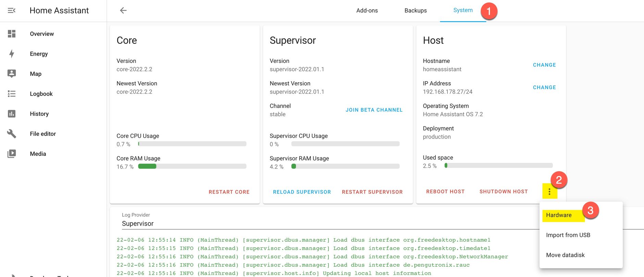Click SHUTDOWN HOST
644x277 pixels.
(504, 192)
